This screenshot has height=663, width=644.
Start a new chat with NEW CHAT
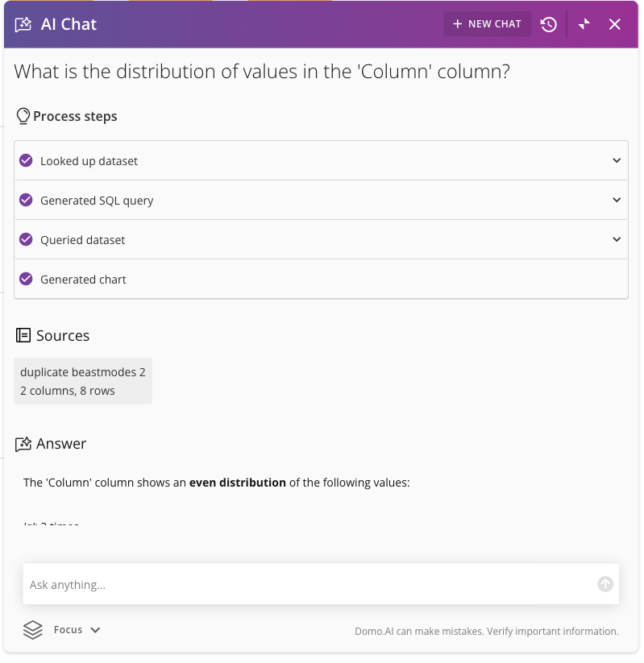pyautogui.click(x=487, y=24)
